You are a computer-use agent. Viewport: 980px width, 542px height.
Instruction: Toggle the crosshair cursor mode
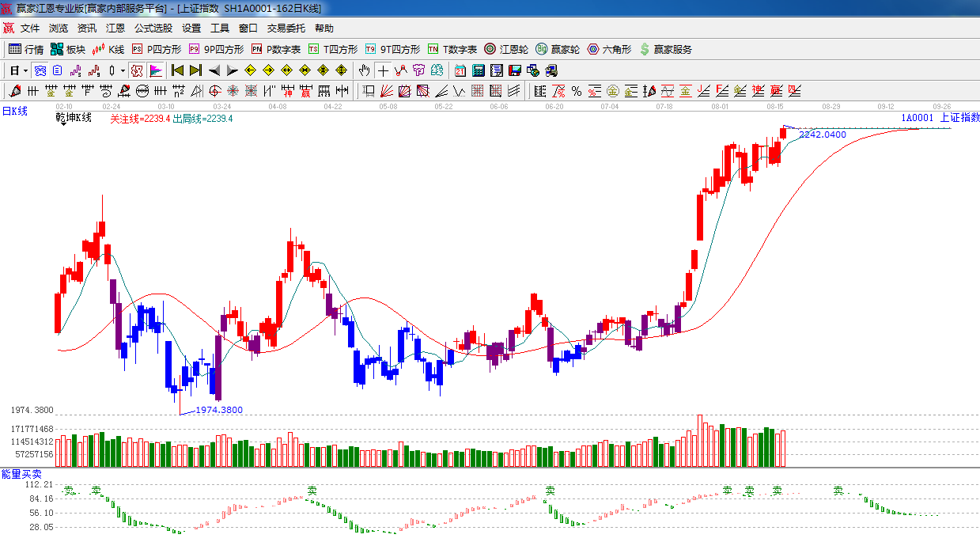point(383,70)
